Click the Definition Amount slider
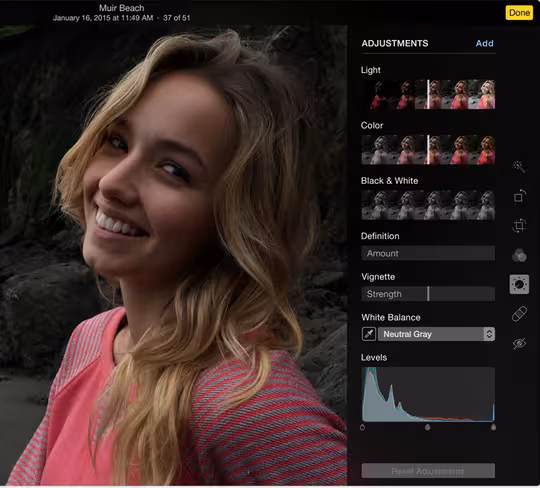The height and width of the screenshot is (488, 540). pyautogui.click(x=428, y=253)
